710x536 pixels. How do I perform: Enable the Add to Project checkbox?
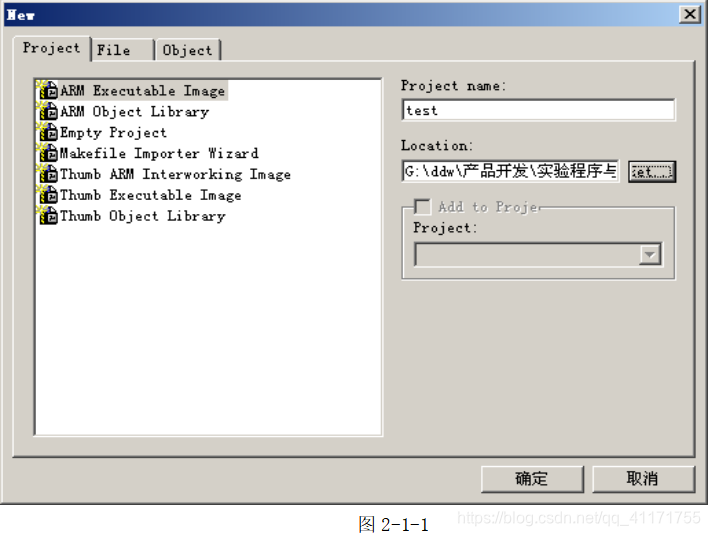point(422,207)
